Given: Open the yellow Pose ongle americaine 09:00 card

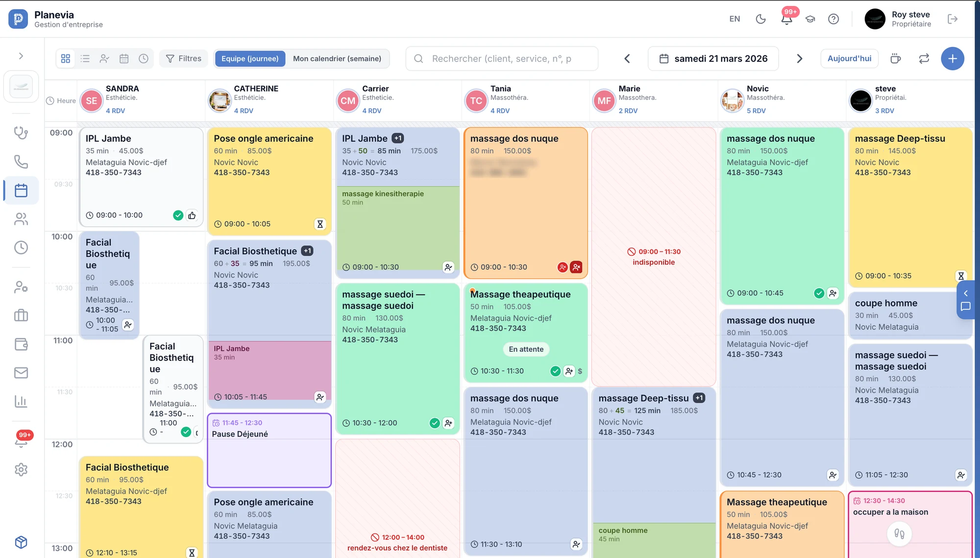Looking at the screenshot, I should click(x=269, y=181).
